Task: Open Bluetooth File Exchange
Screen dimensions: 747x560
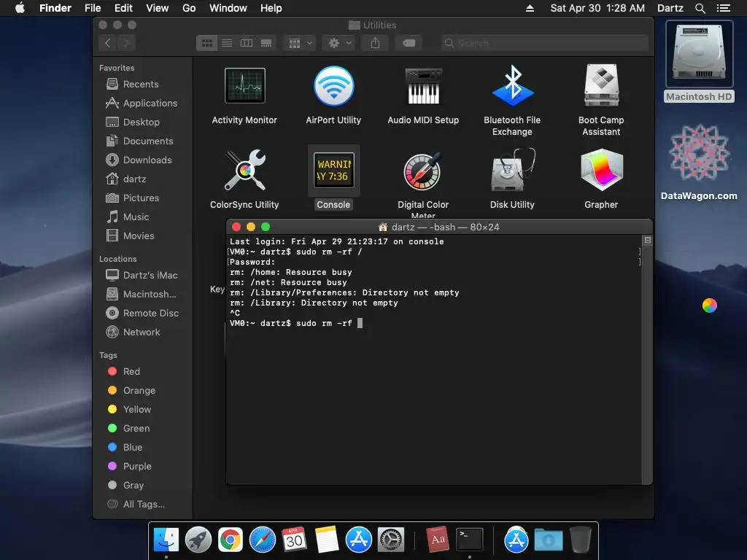Action: point(512,86)
